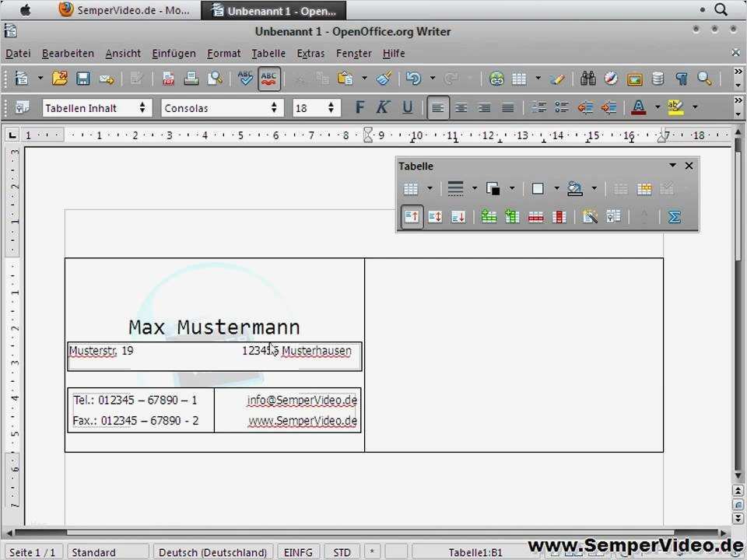Click the insert Table icon in the main toolbar

(519, 79)
